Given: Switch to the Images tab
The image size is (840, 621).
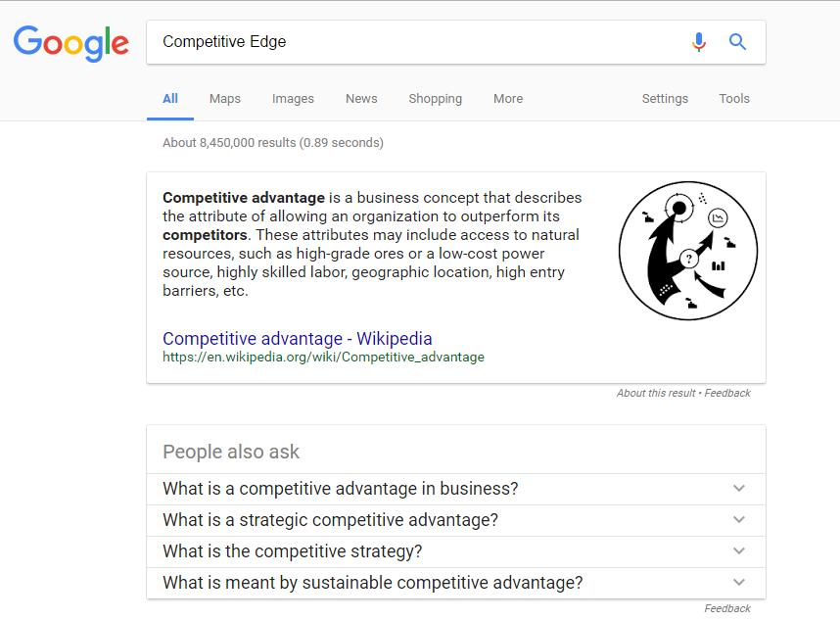Looking at the screenshot, I should pos(293,99).
